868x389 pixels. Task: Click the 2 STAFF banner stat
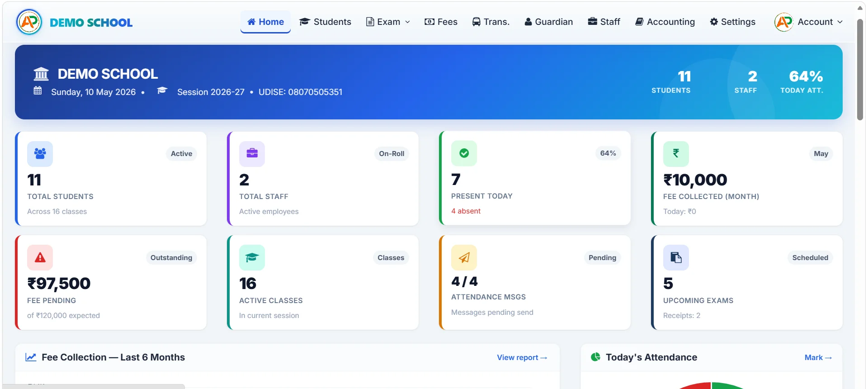tap(745, 81)
